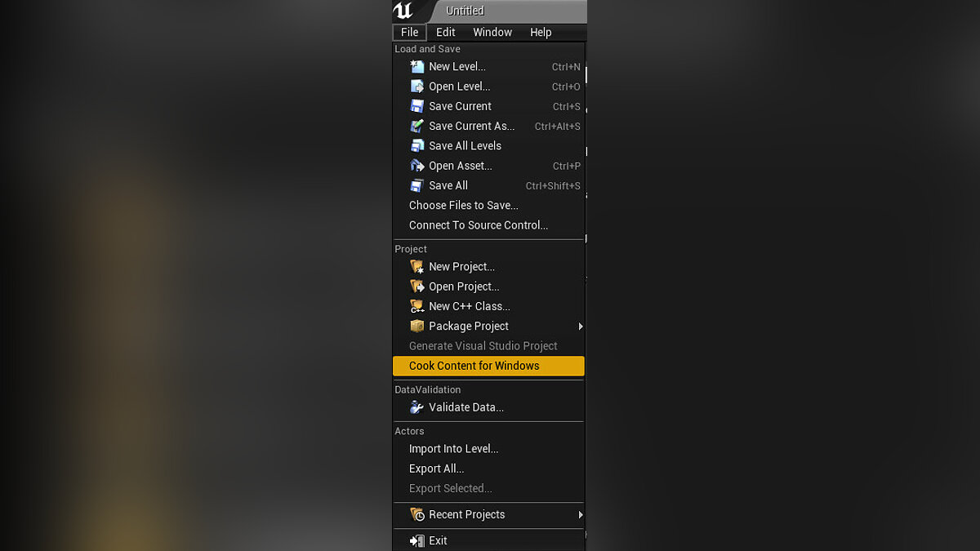This screenshot has height=551, width=980.
Task: Open the Help menu
Action: [x=541, y=33]
